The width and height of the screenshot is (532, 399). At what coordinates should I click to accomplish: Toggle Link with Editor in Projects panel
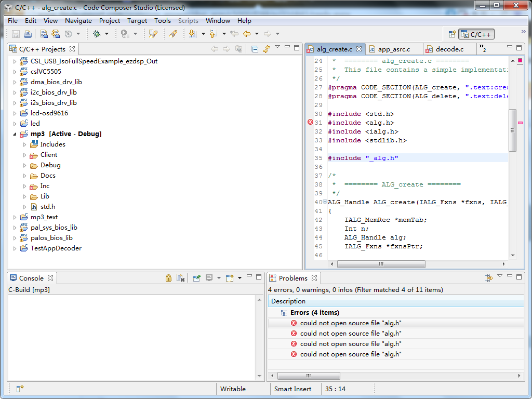[267, 49]
